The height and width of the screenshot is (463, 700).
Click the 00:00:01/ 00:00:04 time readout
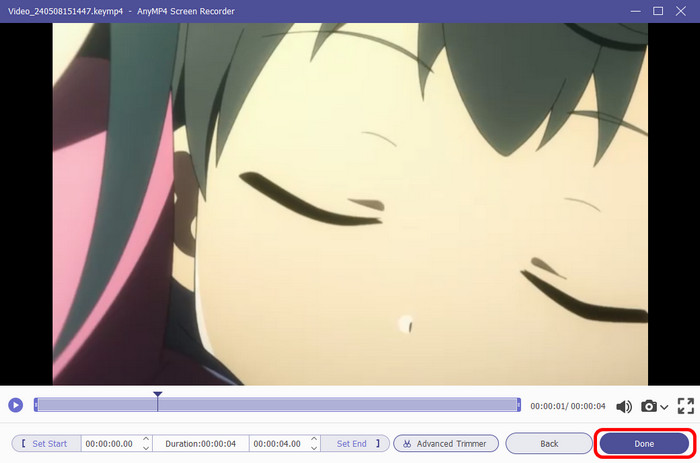[567, 406]
